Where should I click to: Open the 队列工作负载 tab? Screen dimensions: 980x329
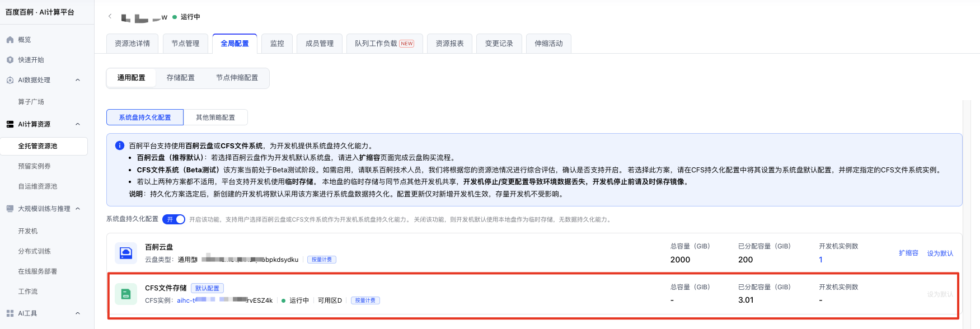[385, 44]
